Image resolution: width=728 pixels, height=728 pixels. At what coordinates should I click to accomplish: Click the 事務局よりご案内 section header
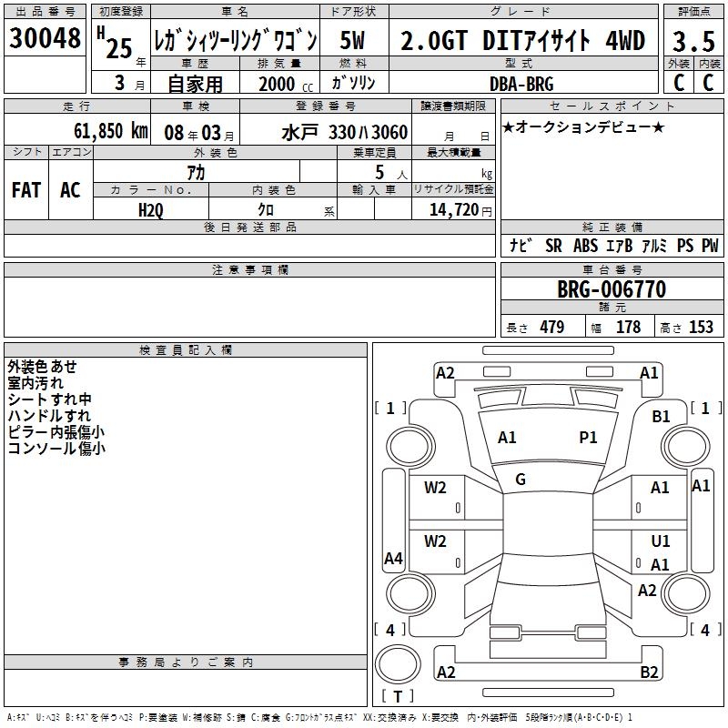[x=186, y=662]
